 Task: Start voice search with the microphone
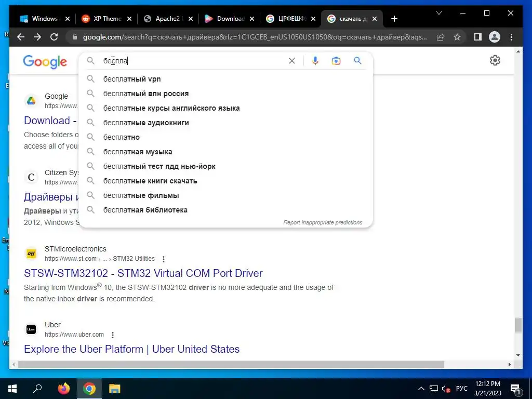pos(315,61)
